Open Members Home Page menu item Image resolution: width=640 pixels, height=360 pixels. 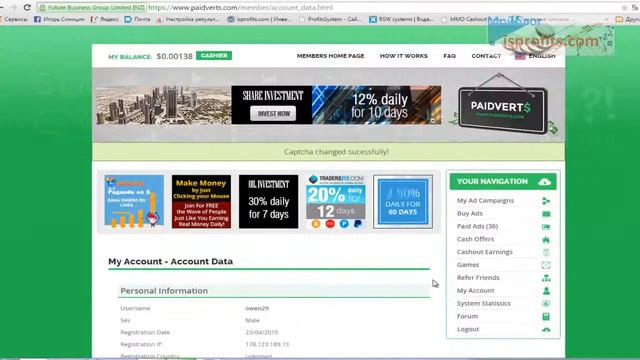pos(330,56)
